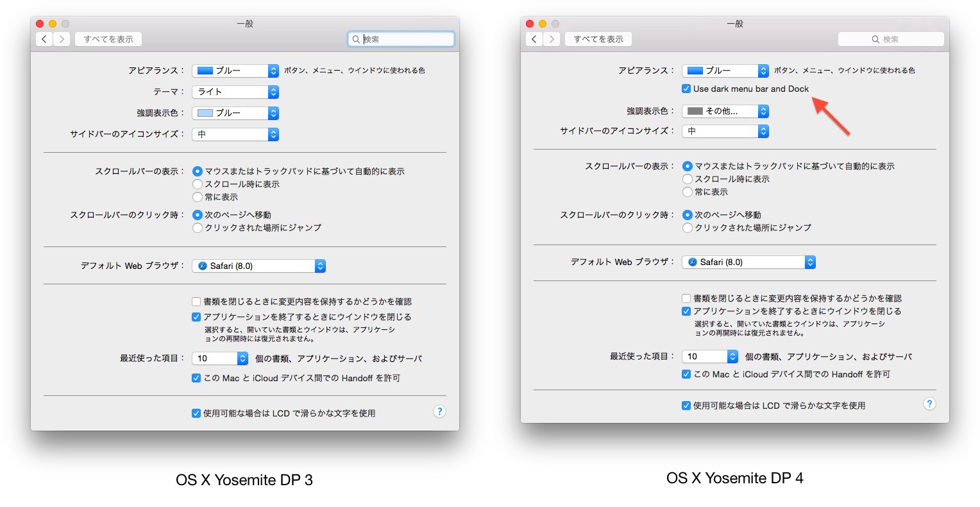Uncheck Use dark menu bar and Dock
The width and height of the screenshot is (980, 507).
[686, 89]
